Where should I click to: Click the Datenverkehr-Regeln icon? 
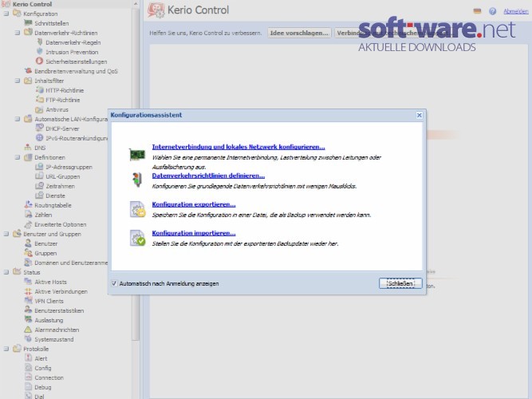point(40,42)
